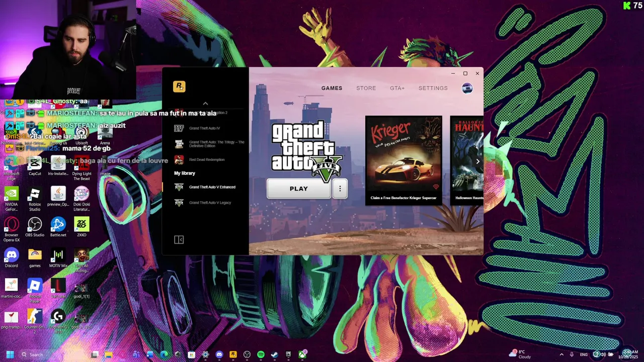Open the weather widget showing 8°C Cloudy
This screenshot has height=362, width=644.
(x=520, y=354)
